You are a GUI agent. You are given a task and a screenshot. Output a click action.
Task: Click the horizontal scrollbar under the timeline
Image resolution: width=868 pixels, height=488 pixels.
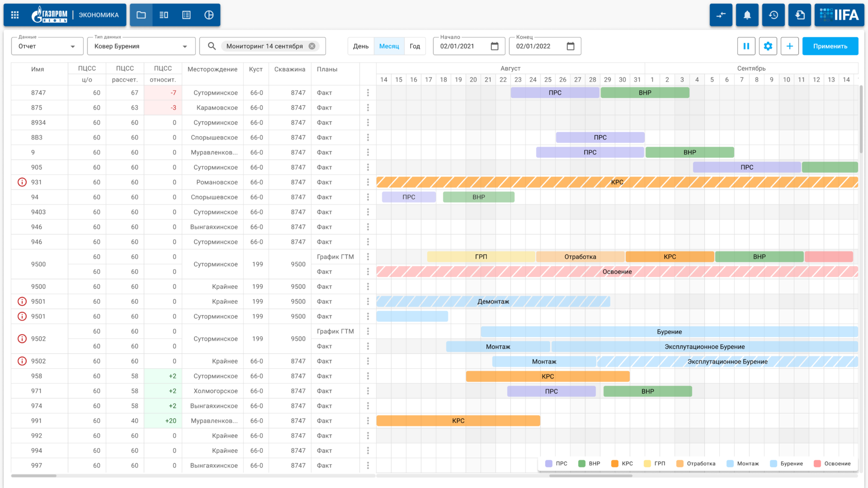591,476
